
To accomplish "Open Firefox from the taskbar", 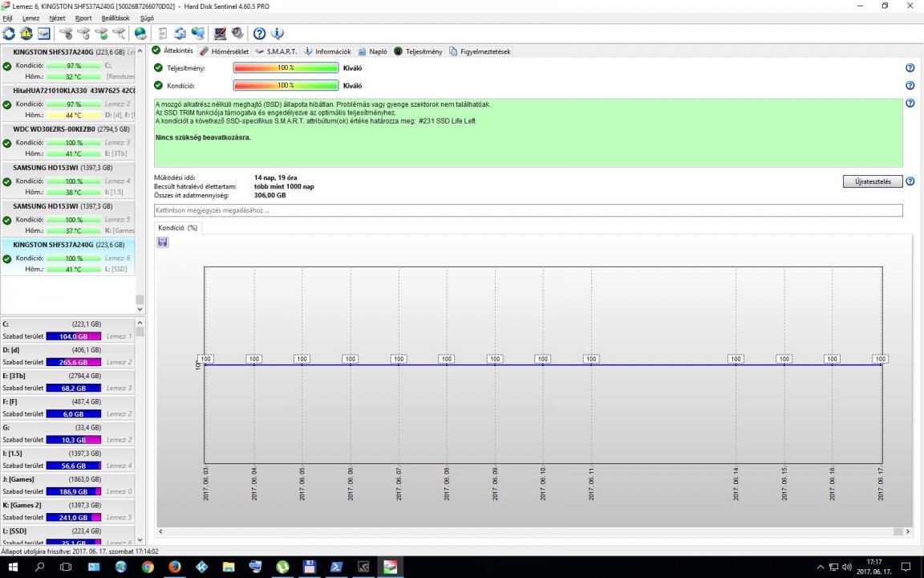I will (x=174, y=567).
